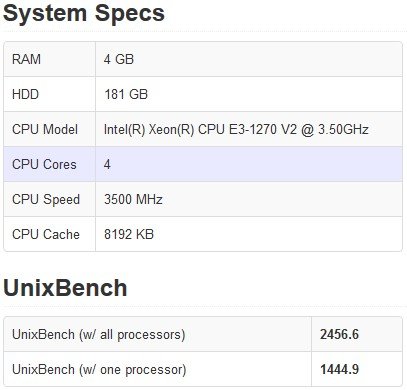Select UnixBench all processors row label

(x=99, y=334)
